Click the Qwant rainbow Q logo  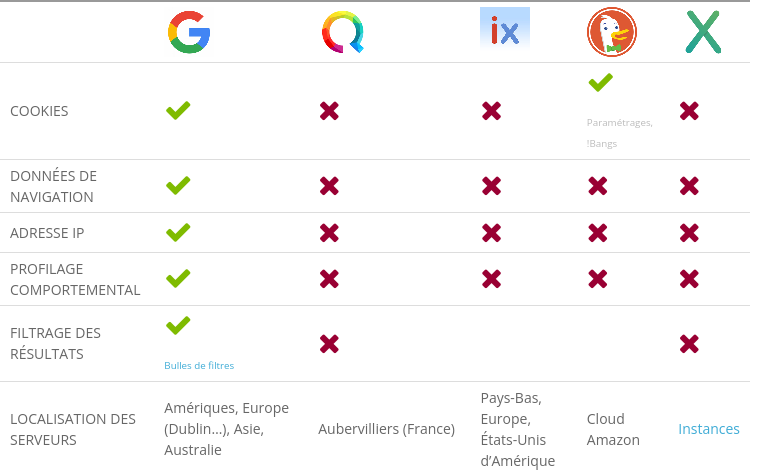[x=343, y=32]
